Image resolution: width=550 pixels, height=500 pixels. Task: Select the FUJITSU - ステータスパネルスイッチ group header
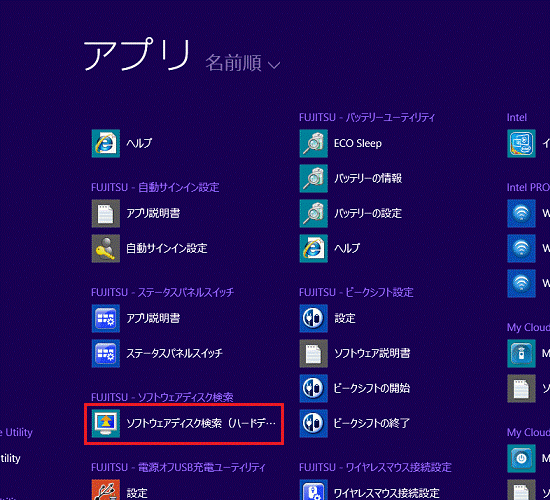coord(162,292)
